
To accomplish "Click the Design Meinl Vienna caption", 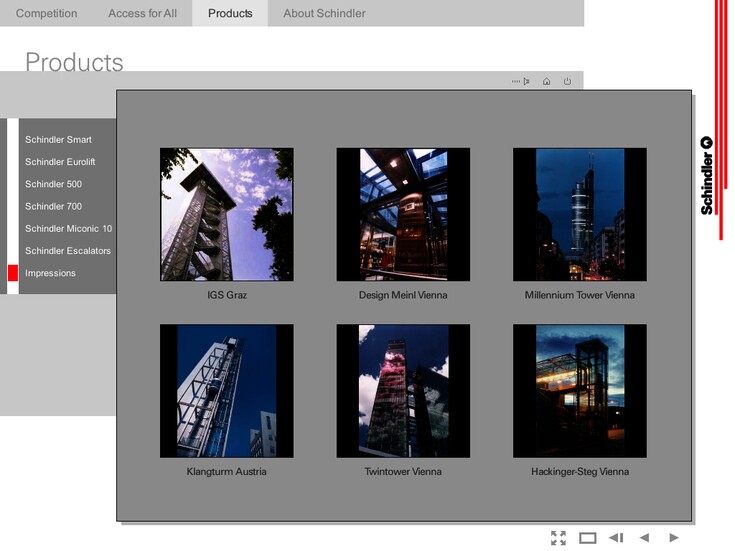I will (403, 295).
